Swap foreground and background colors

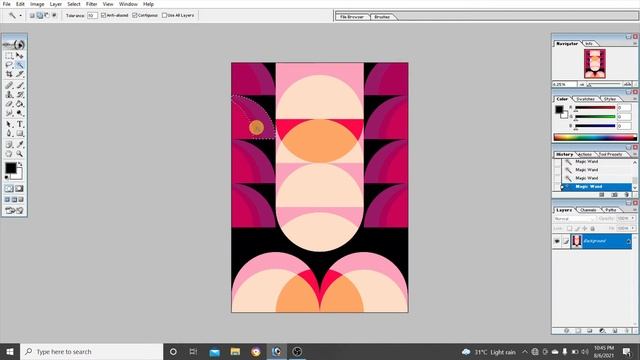point(20,164)
